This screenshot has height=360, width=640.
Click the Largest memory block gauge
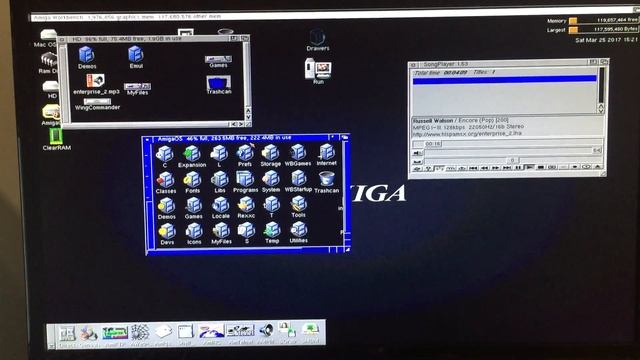(x=603, y=29)
